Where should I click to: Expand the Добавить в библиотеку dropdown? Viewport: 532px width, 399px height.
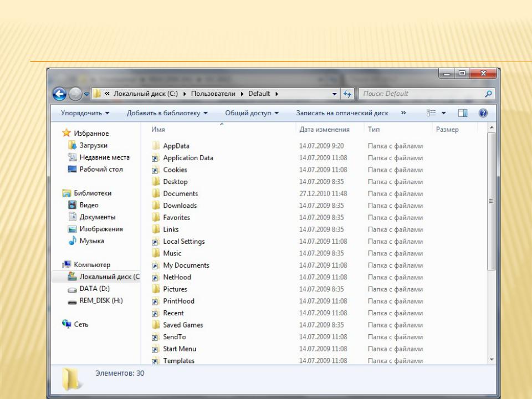click(167, 113)
